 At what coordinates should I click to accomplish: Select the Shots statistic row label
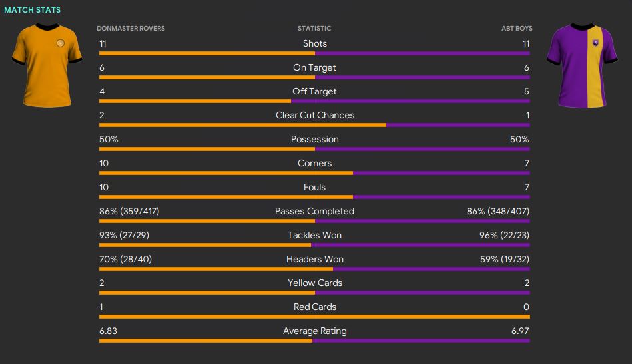pyautogui.click(x=314, y=43)
